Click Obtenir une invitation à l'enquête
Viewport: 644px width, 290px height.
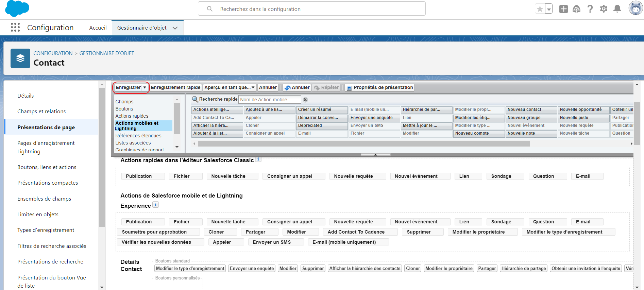point(586,269)
